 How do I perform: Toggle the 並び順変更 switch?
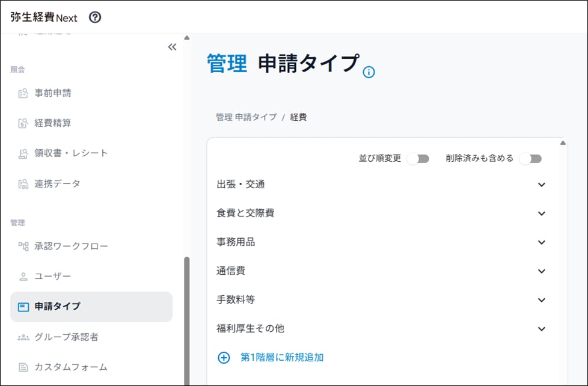pyautogui.click(x=418, y=159)
